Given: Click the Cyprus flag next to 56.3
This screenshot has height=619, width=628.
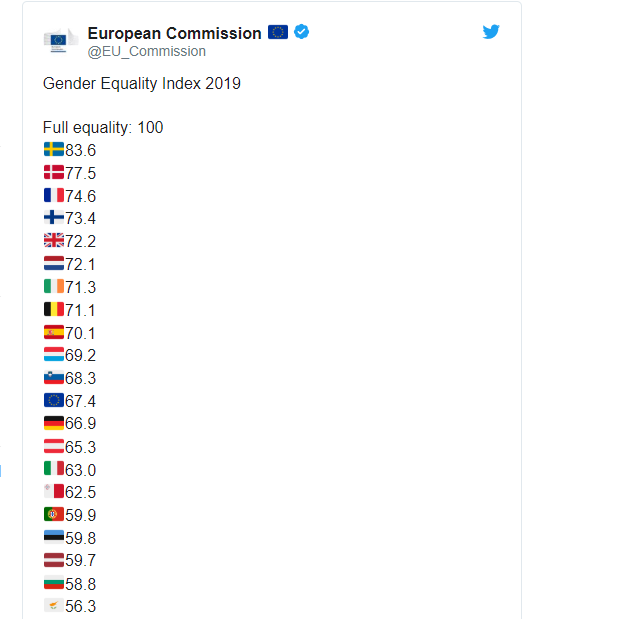Looking at the screenshot, I should pyautogui.click(x=54, y=605).
